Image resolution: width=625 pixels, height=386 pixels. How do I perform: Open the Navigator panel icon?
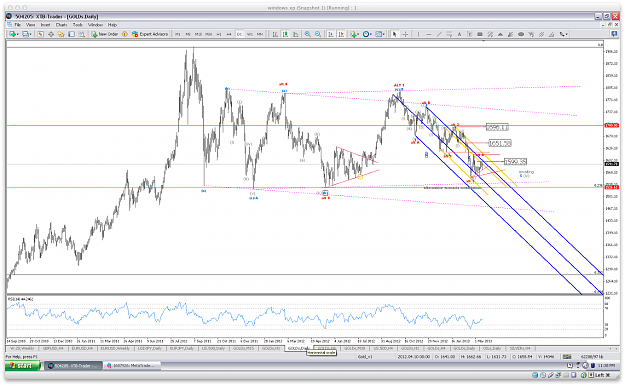pos(61,34)
